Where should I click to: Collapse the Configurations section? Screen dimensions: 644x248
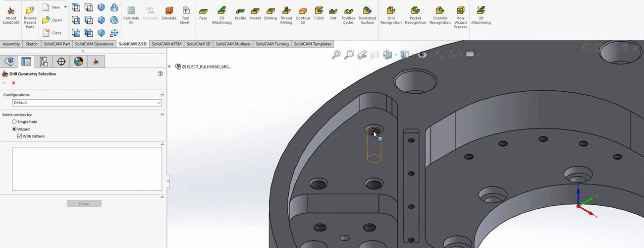pyautogui.click(x=162, y=95)
